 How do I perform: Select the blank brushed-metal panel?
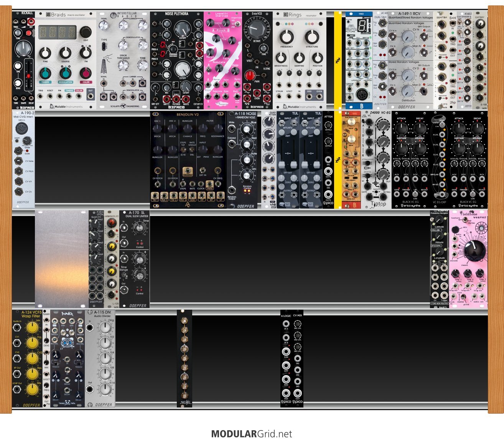(x=62, y=259)
